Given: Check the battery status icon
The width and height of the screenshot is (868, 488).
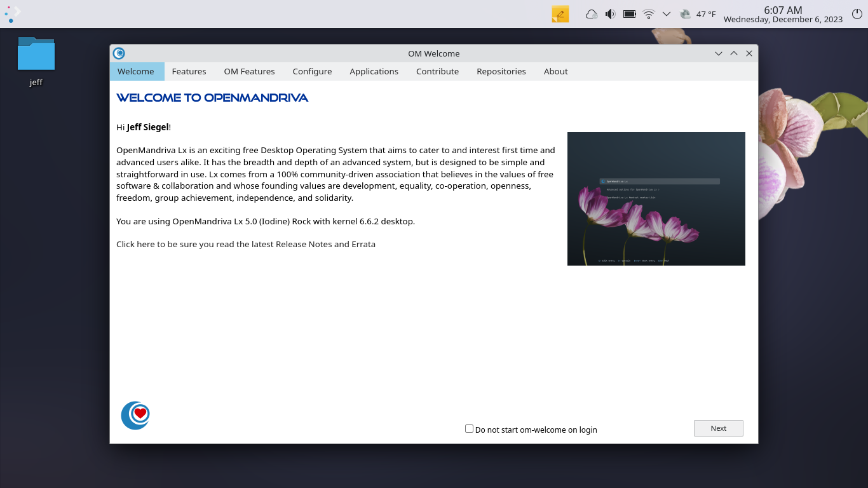Looking at the screenshot, I should pos(630,14).
